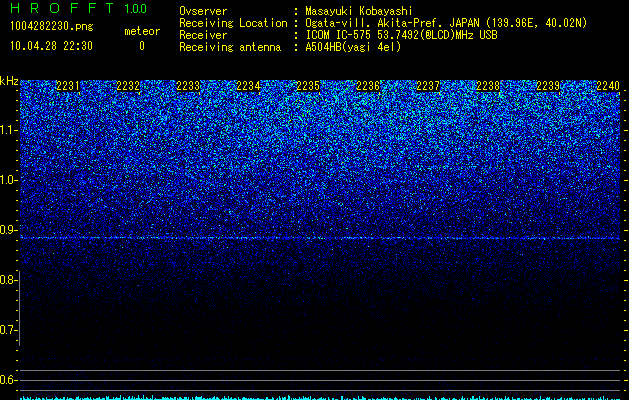Select the ICOM IC-575 53.7492 MHz USB text
The image size is (629, 400).
(401, 35)
